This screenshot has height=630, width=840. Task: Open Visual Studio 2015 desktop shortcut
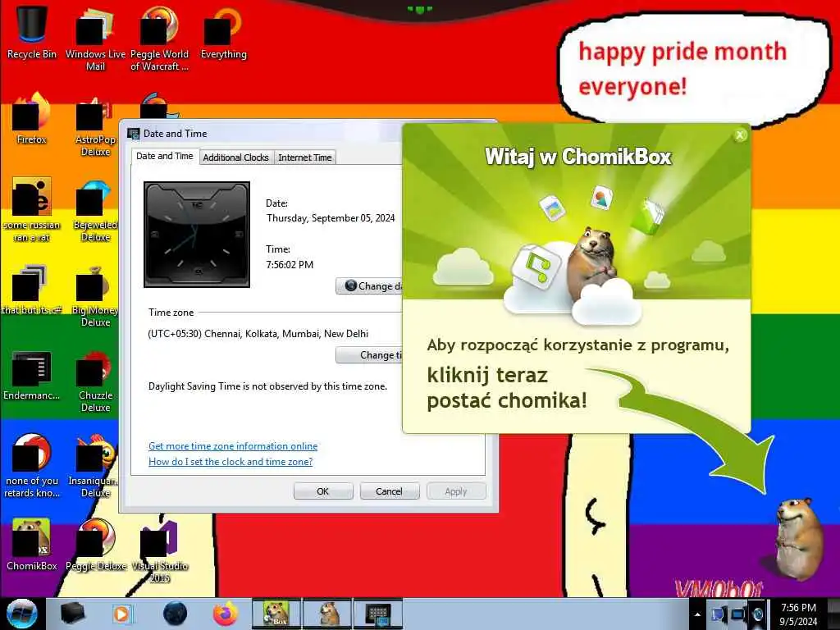click(159, 550)
